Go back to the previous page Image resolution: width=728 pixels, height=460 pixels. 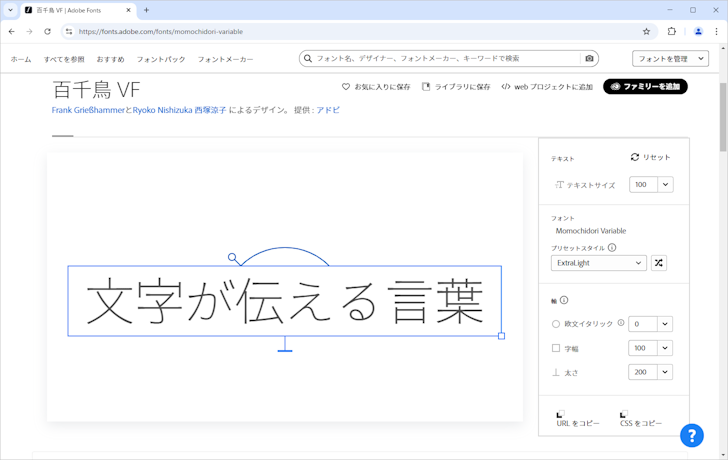point(12,32)
